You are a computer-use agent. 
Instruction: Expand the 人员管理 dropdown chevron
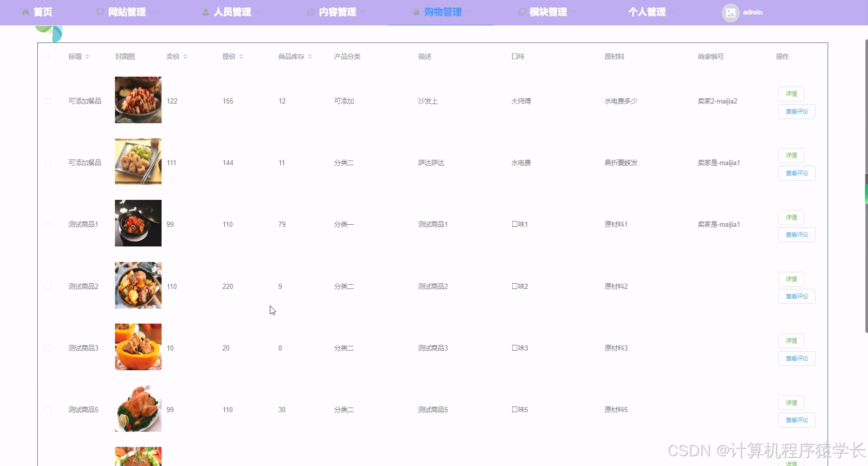coord(257,12)
